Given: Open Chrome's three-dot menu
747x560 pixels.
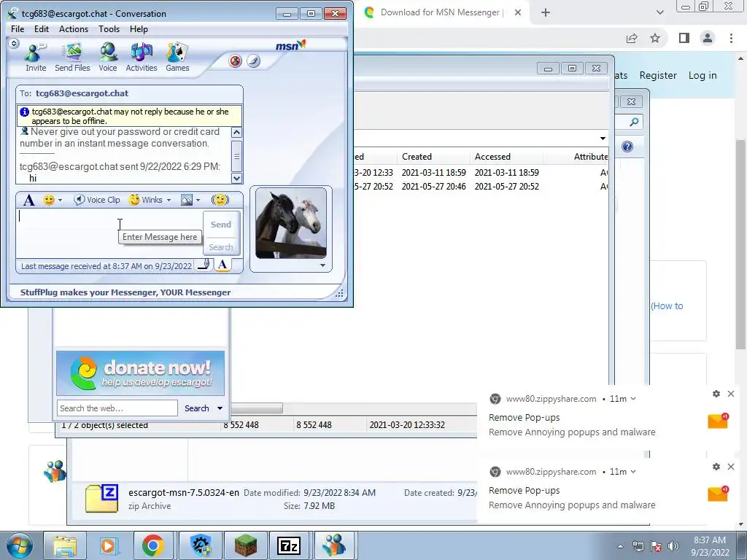Looking at the screenshot, I should coord(731,38).
